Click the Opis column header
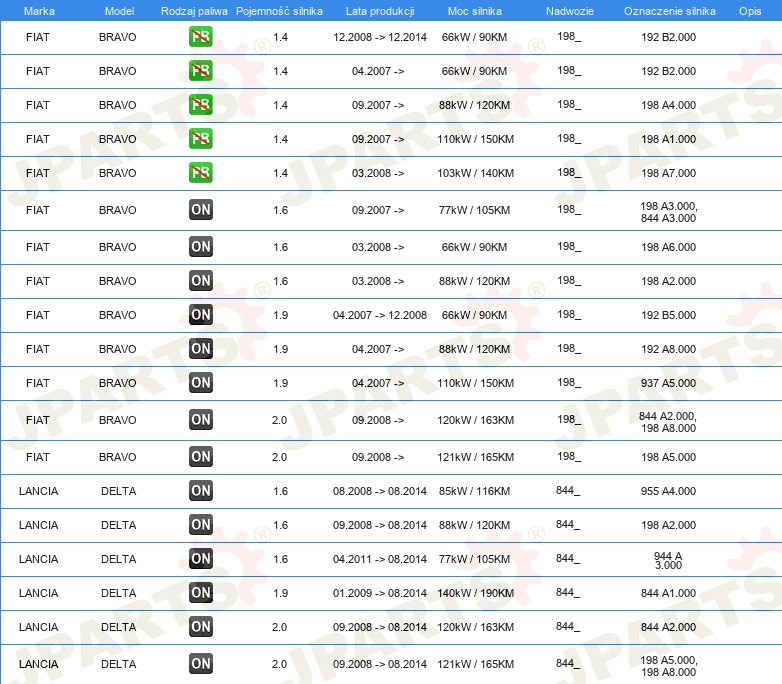This screenshot has height=684, width=782. pyautogui.click(x=750, y=11)
